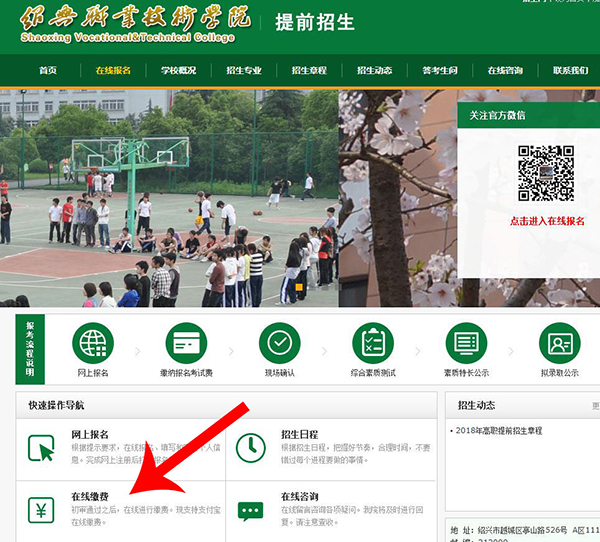The height and width of the screenshot is (542, 600).
Task: Open the 首页 menu item
Action: point(48,70)
